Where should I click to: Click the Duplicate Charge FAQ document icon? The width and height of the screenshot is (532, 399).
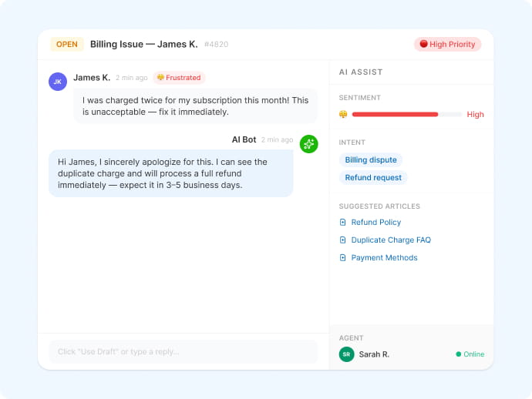342,240
